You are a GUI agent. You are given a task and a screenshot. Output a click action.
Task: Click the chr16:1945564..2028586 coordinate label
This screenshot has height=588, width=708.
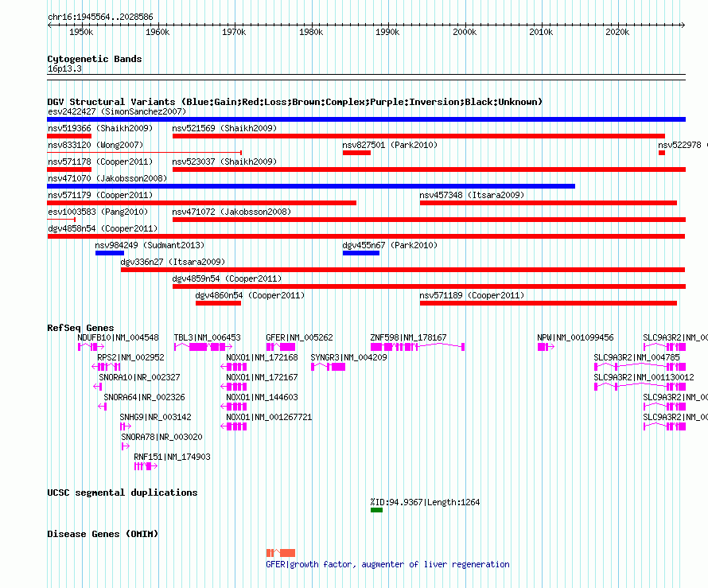click(x=100, y=17)
